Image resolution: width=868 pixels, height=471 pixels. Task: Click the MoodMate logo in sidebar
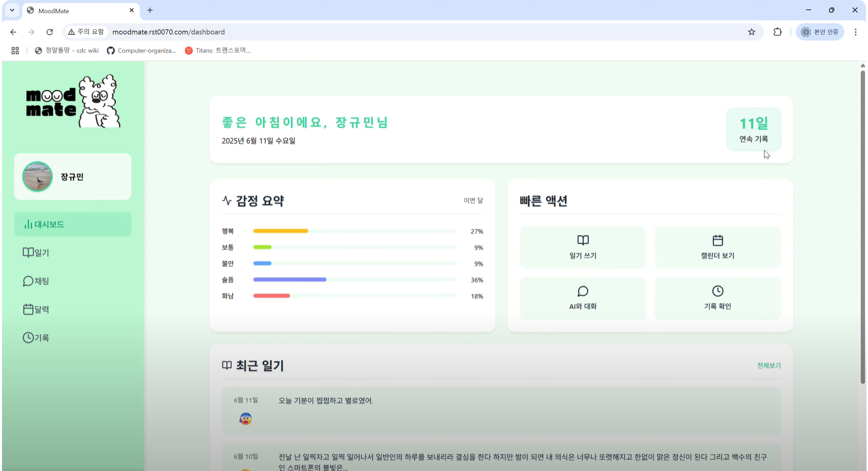(x=73, y=101)
